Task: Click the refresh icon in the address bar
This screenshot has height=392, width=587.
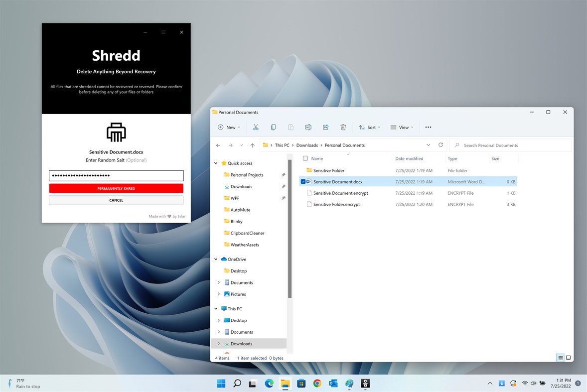Action: click(x=440, y=145)
